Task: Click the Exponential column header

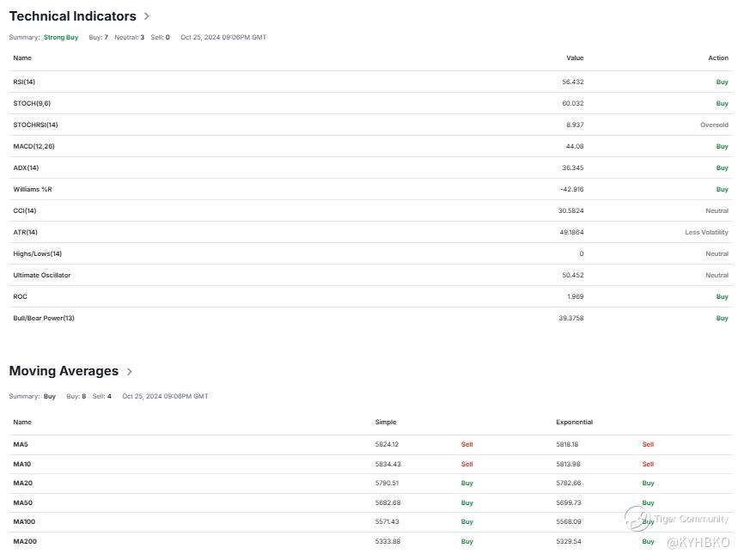Action: click(x=574, y=422)
